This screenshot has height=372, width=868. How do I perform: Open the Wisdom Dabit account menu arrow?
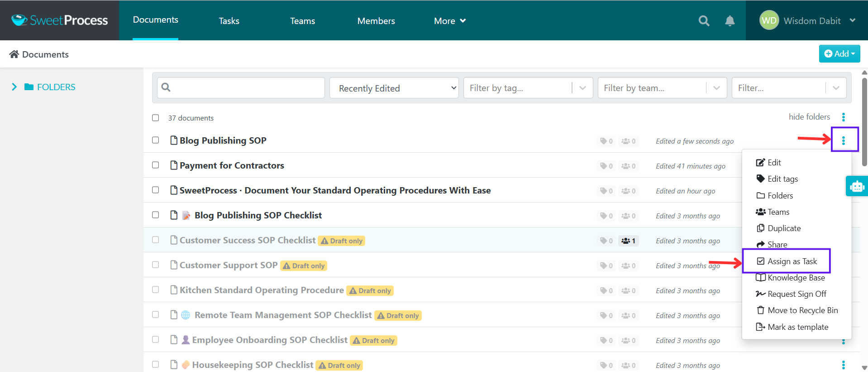(853, 20)
